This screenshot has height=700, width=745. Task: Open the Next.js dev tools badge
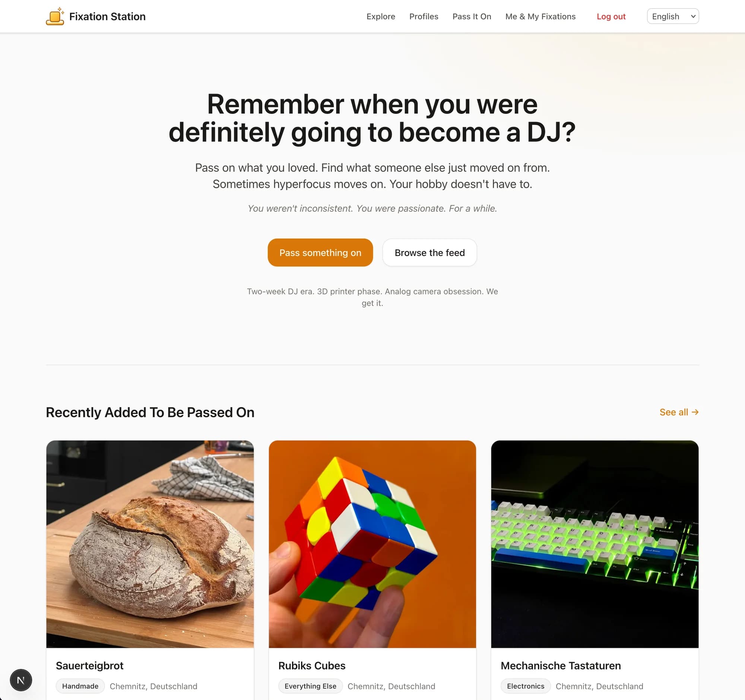coord(21,680)
